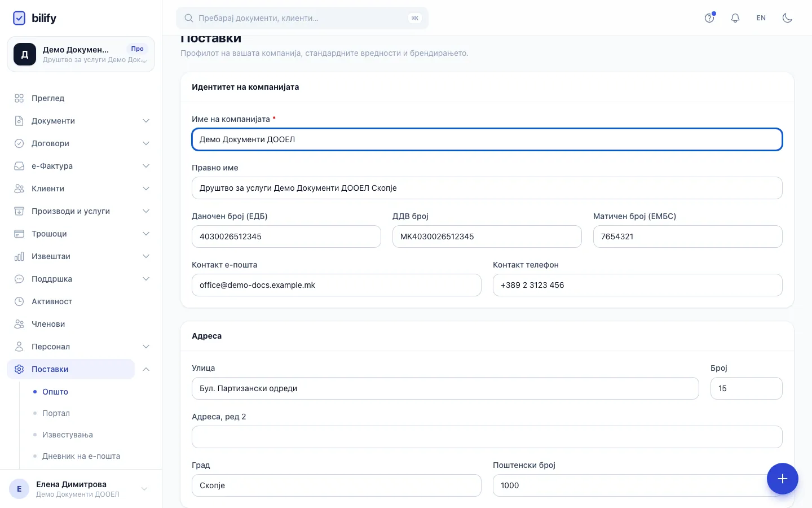Click the Контакт е-пошта field

pos(337,285)
